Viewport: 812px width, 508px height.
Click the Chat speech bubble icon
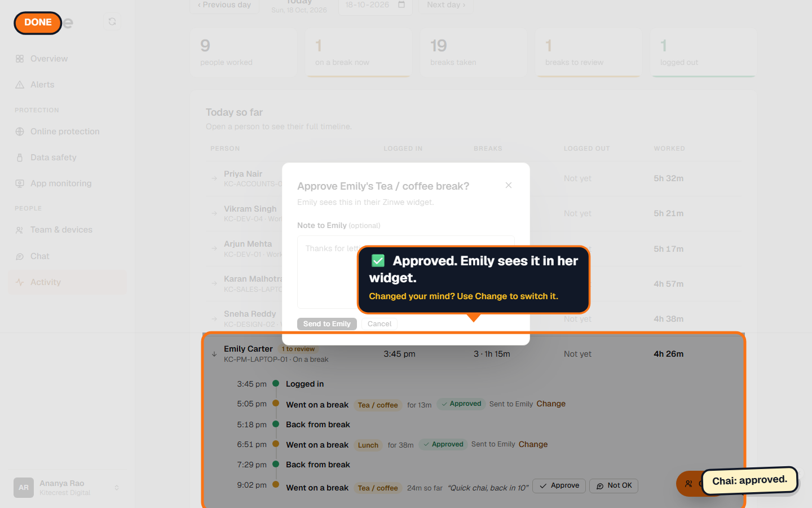pyautogui.click(x=20, y=256)
